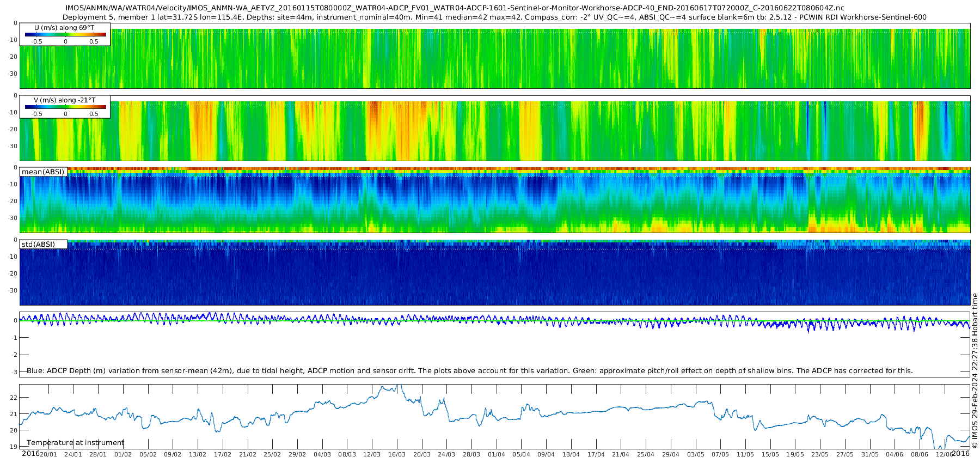
Task: Select the mean(ABSI) panel label
Action: [x=43, y=172]
